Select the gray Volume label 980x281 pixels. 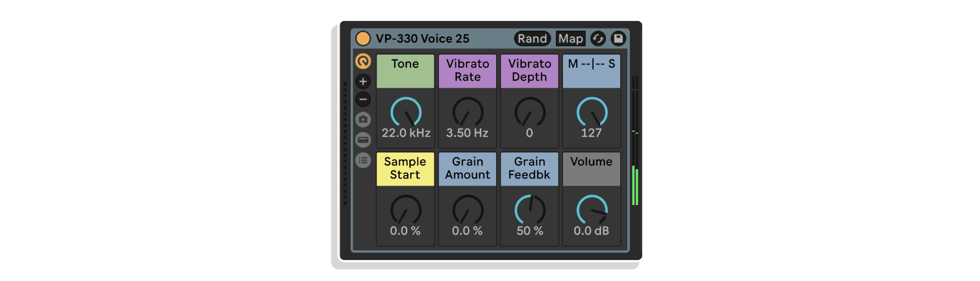(x=592, y=169)
